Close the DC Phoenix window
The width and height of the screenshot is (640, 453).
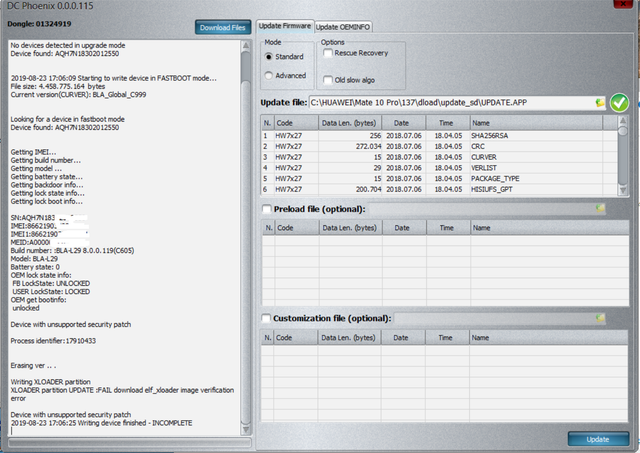(x=623, y=3)
